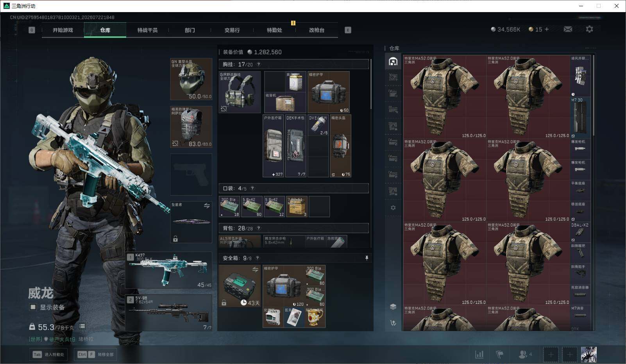Viewport: 626px width, 364px height.
Task: Swap the 坠星者 melee knife
Action: pyautogui.click(x=207, y=206)
